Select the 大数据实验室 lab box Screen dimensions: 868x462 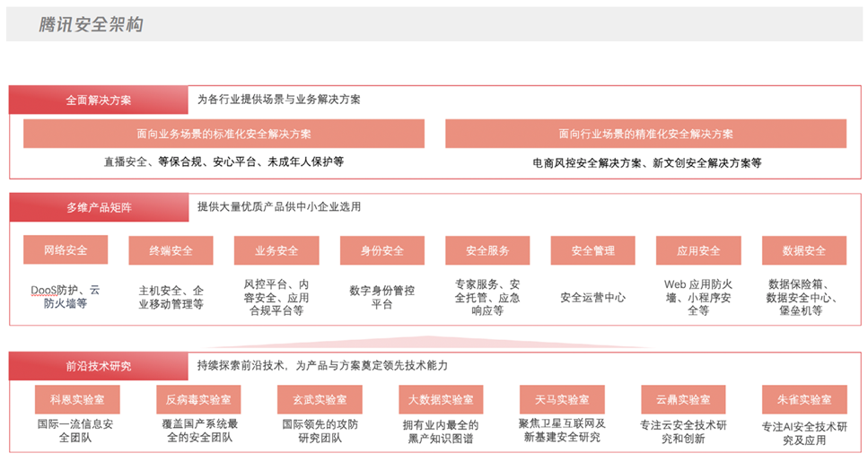pyautogui.click(x=441, y=399)
